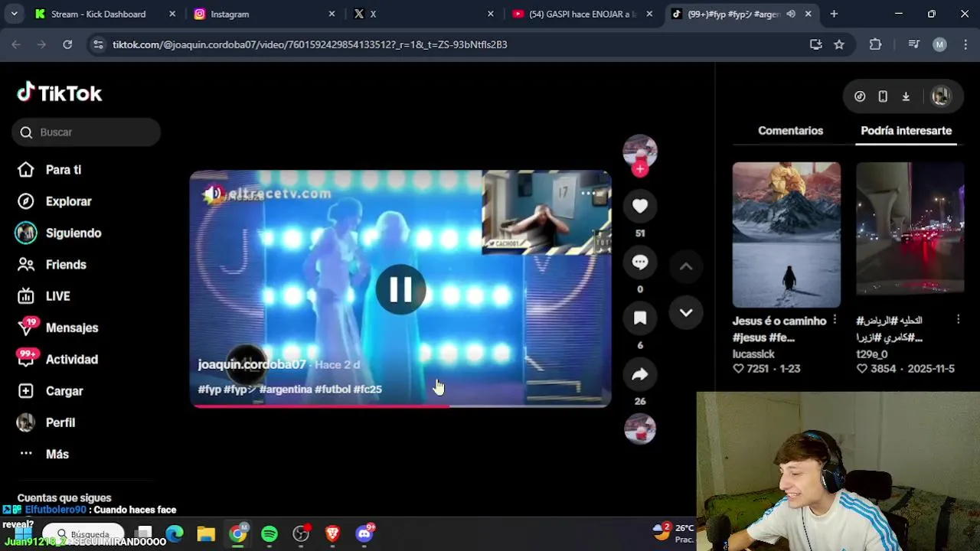The height and width of the screenshot is (551, 980).
Task: Like the video with heart icon
Action: point(640,206)
